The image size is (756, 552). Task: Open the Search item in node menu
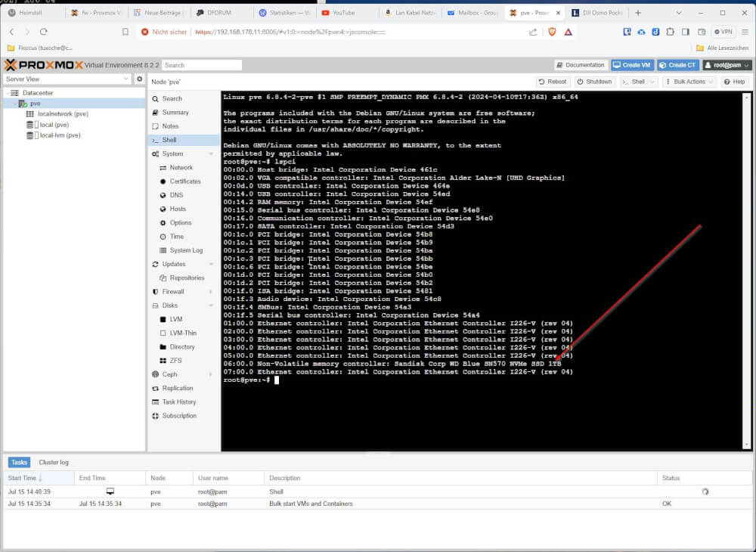click(x=172, y=98)
